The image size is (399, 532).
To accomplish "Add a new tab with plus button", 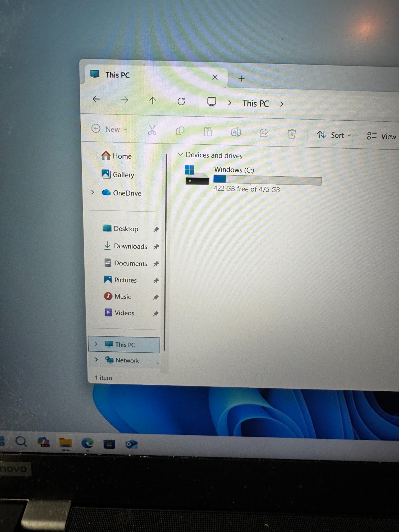I will coord(242,78).
